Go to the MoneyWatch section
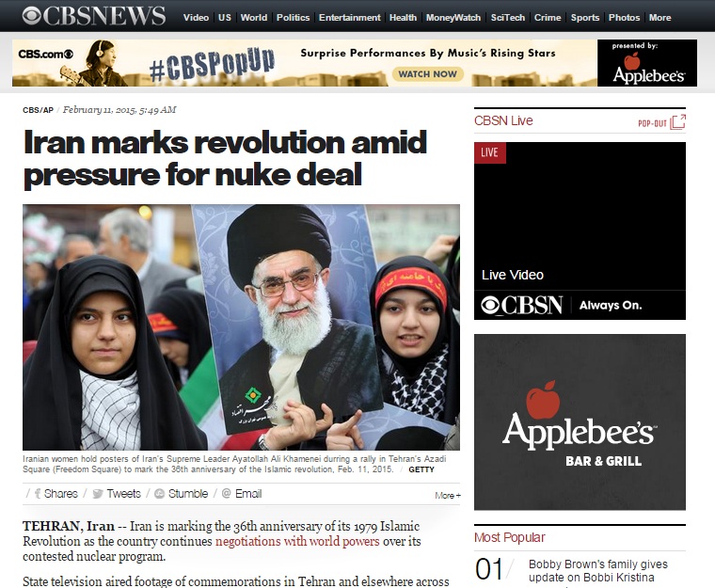The image size is (715, 588). coord(453,17)
